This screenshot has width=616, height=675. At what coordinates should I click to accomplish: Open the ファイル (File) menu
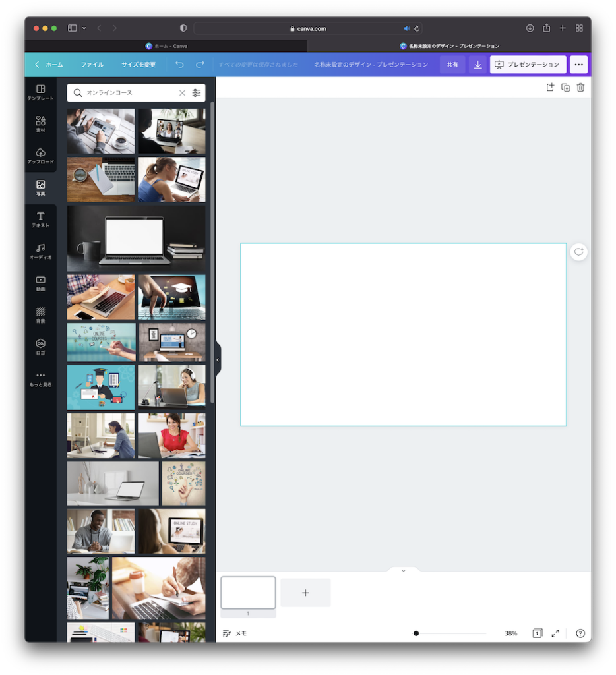click(x=92, y=65)
